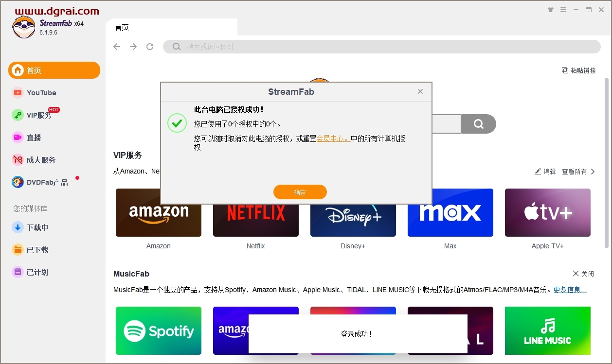Open the 更多信息 link about MusicFab
The height and width of the screenshot is (364, 612).
569,289
